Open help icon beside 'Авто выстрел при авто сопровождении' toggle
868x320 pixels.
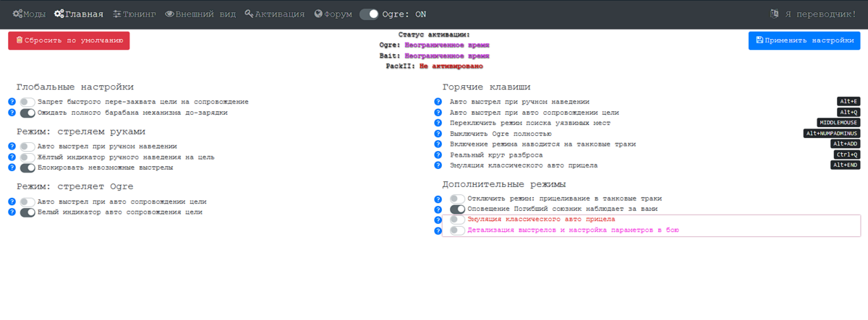pos(12,202)
